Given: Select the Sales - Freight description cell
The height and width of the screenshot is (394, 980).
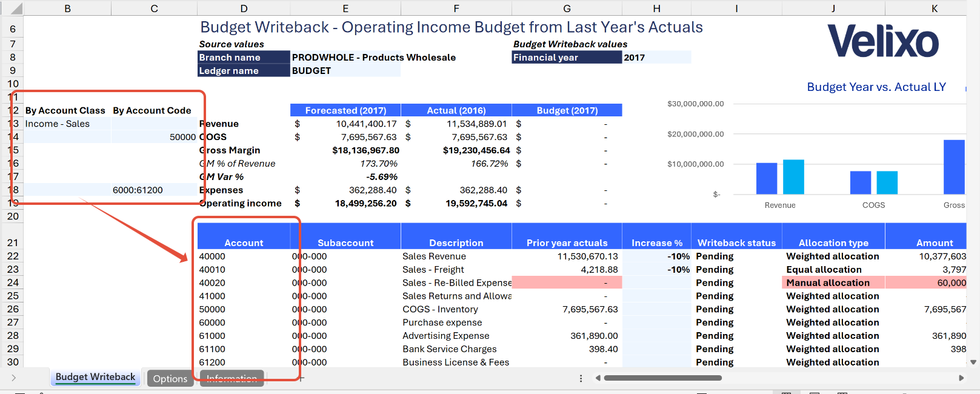Looking at the screenshot, I should pos(456,269).
